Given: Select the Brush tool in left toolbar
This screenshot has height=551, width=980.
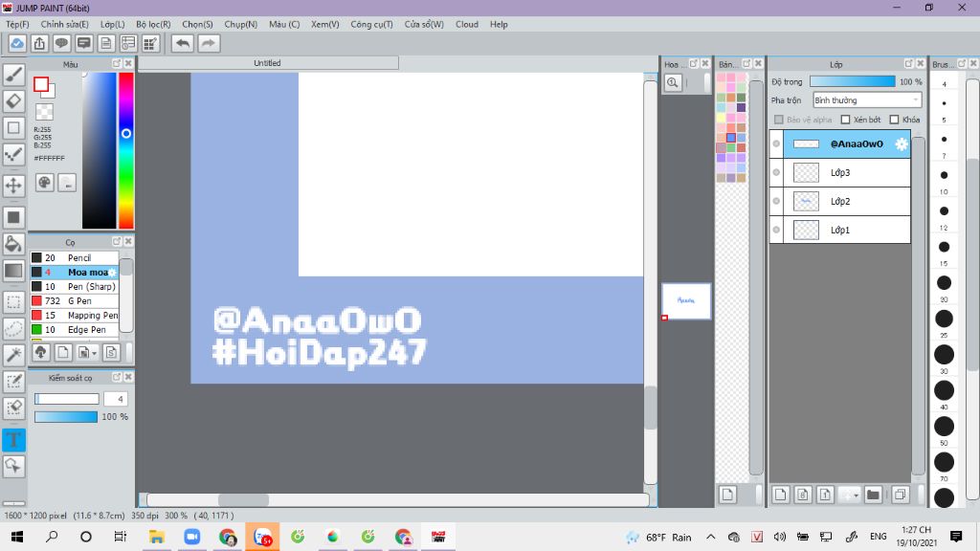Looking at the screenshot, I should pos(13,75).
